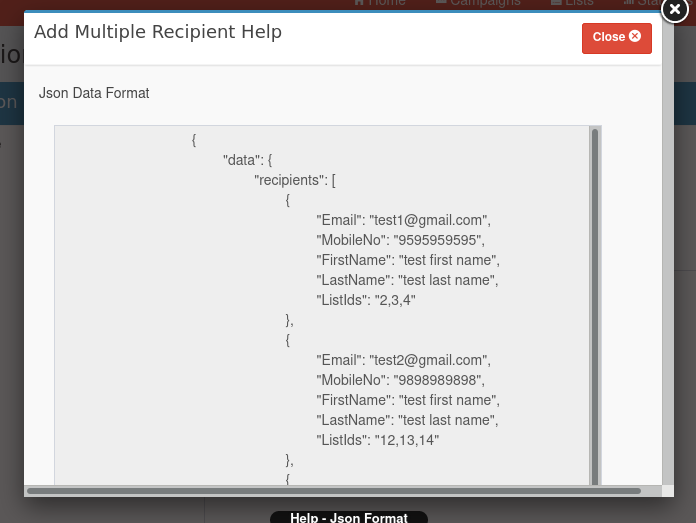Click the test2@gmail.com email line
This screenshot has height=523, width=696.
point(403,360)
